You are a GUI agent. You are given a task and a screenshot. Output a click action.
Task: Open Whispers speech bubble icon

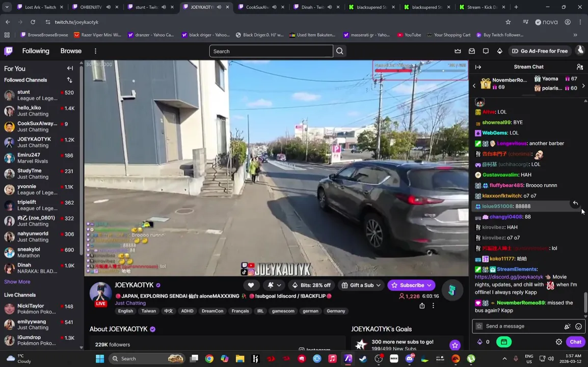point(486,51)
